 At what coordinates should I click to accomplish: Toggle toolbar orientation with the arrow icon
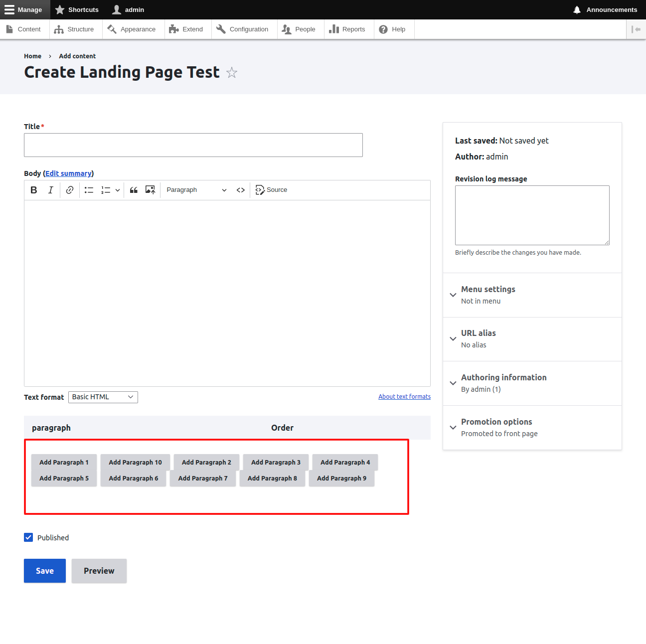(x=636, y=29)
